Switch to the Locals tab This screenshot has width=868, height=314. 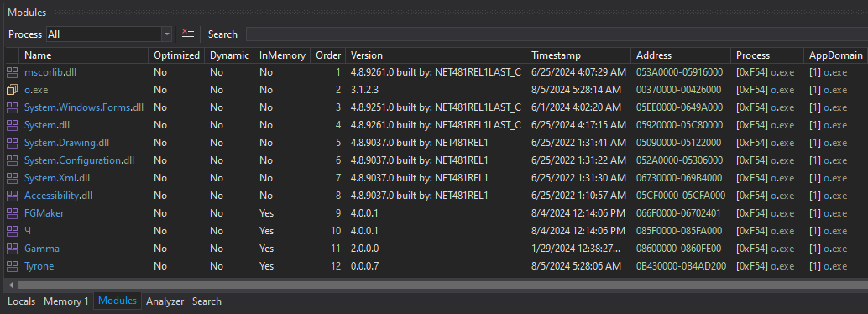coord(21,301)
